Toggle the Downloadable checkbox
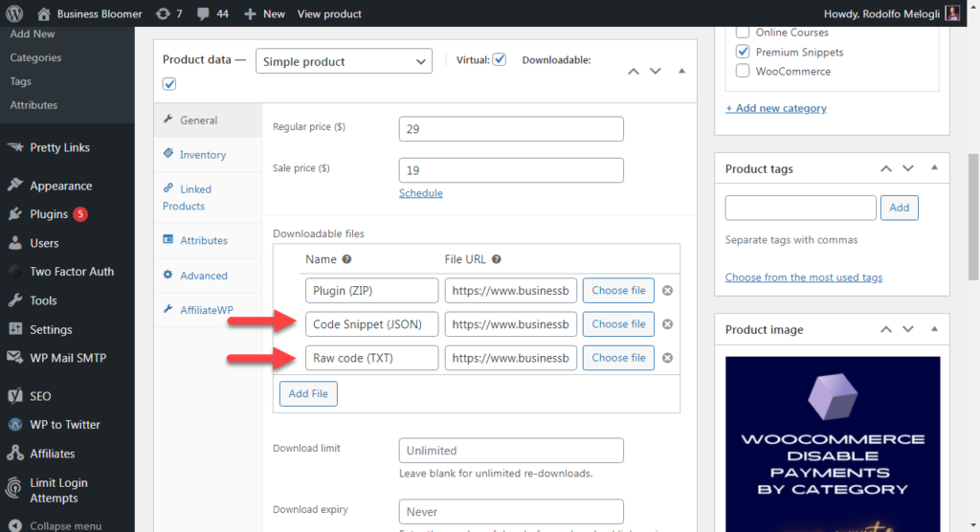Image resolution: width=980 pixels, height=532 pixels. pos(169,84)
